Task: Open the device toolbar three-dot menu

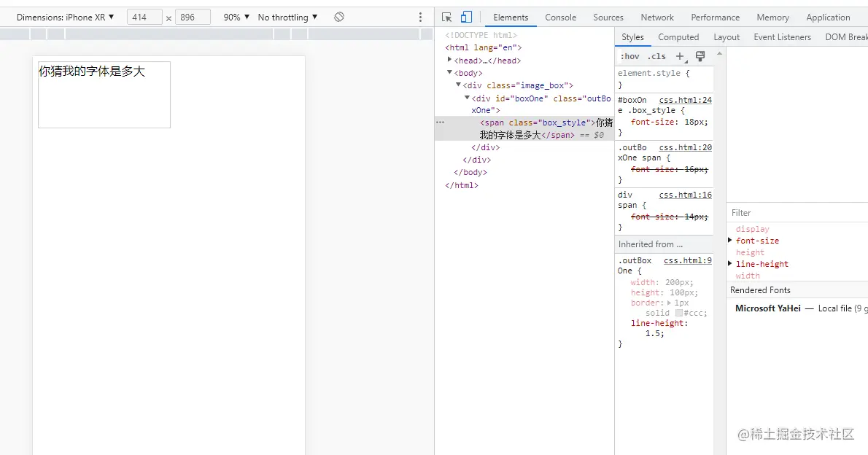Action: pos(420,17)
